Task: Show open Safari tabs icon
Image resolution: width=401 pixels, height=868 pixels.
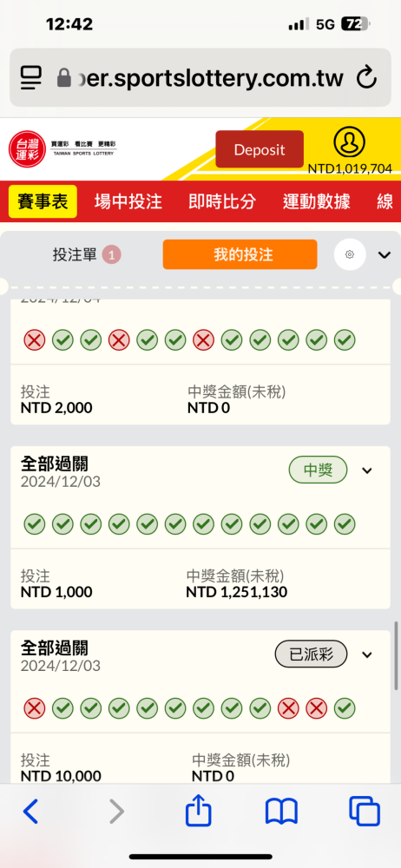Action: pyautogui.click(x=365, y=812)
